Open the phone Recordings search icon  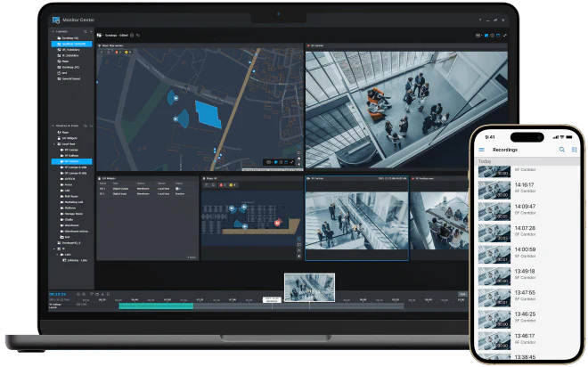[561, 150]
